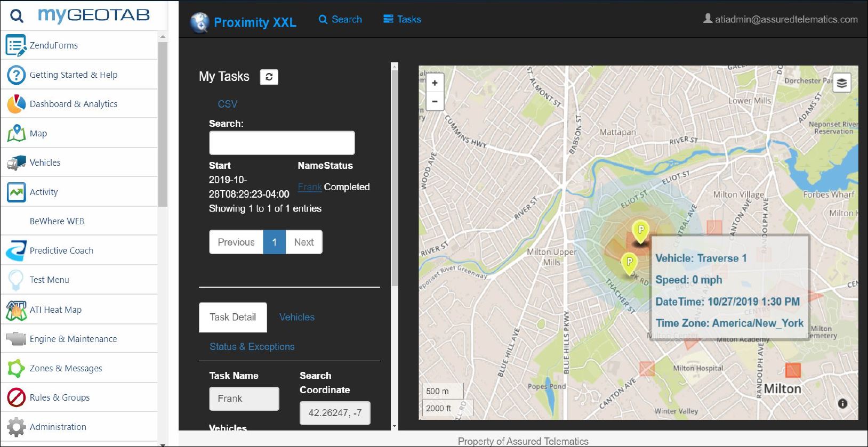Screen dimensions: 868x447
Task: Open Engine & Maintenance engine icon
Action: click(x=16, y=339)
